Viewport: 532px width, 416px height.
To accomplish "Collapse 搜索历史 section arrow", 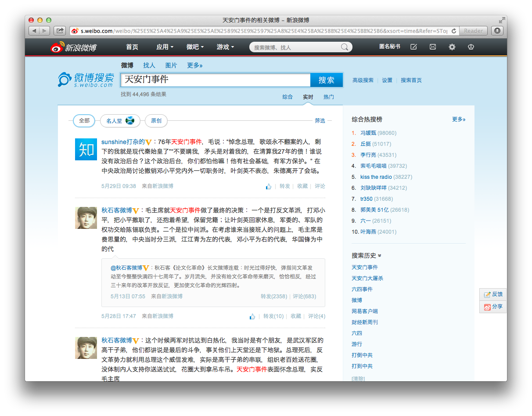I will [380, 256].
